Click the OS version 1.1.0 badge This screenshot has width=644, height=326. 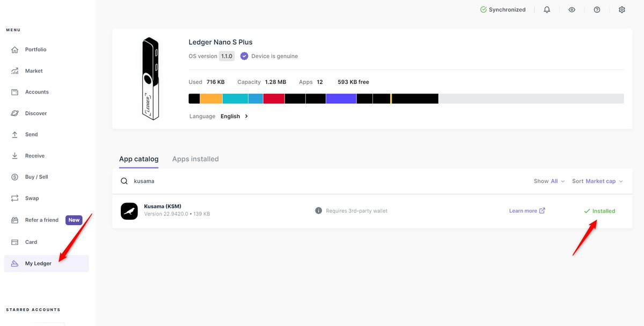point(227,56)
